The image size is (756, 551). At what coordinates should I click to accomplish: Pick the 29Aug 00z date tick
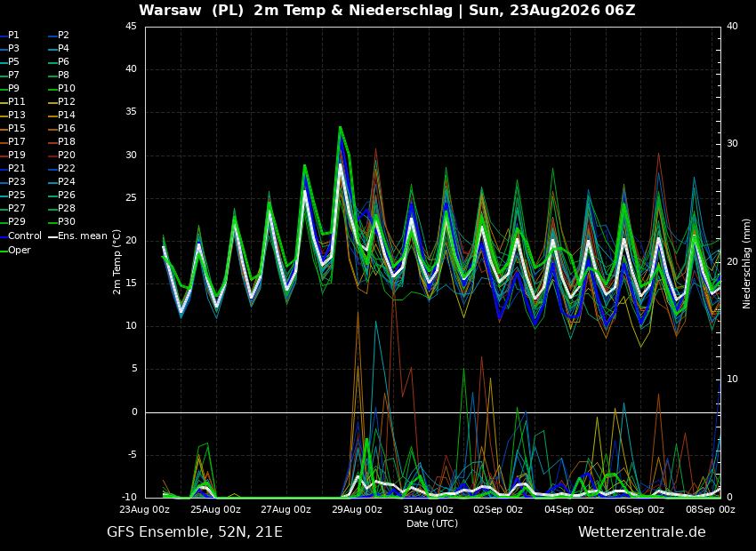(x=358, y=509)
